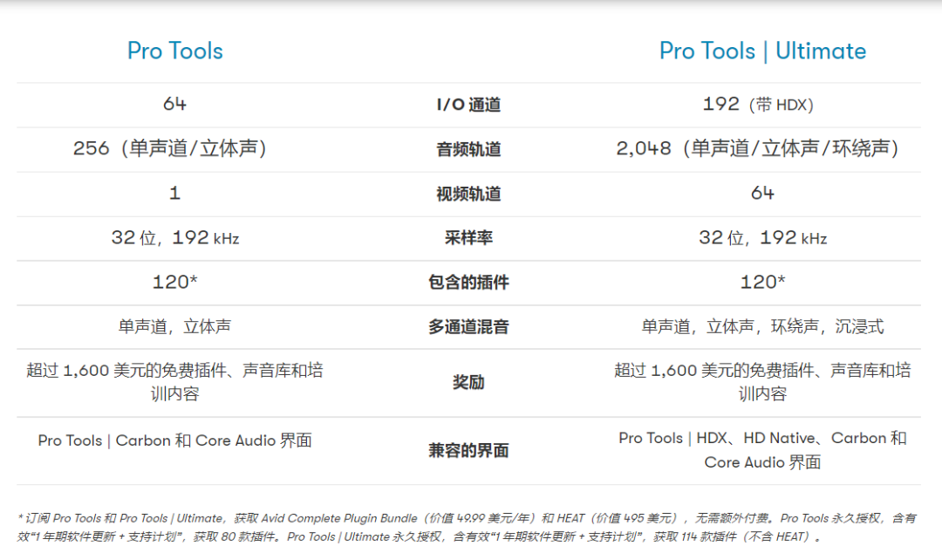Click the "192 (带 HDX)" value
Image resolution: width=942 pixels, height=560 pixels.
click(x=758, y=105)
